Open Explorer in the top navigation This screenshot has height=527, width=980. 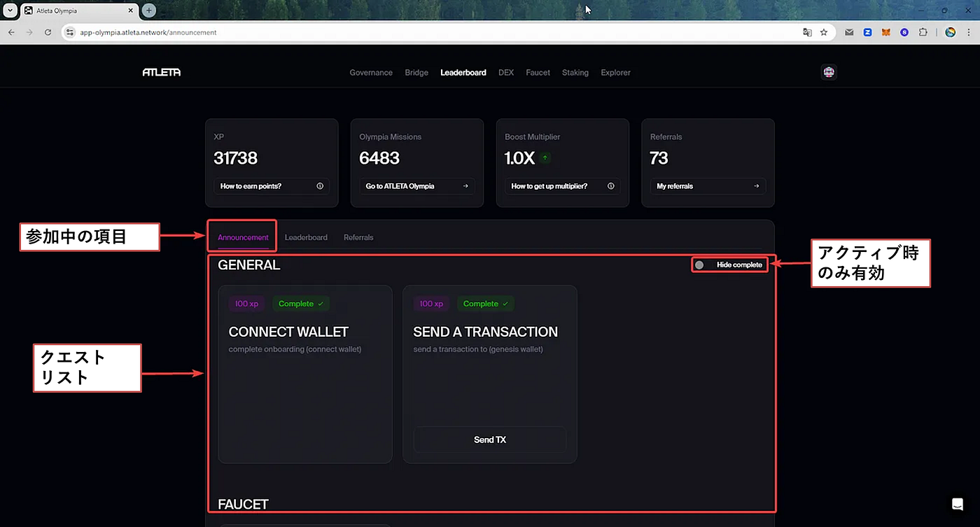615,73
